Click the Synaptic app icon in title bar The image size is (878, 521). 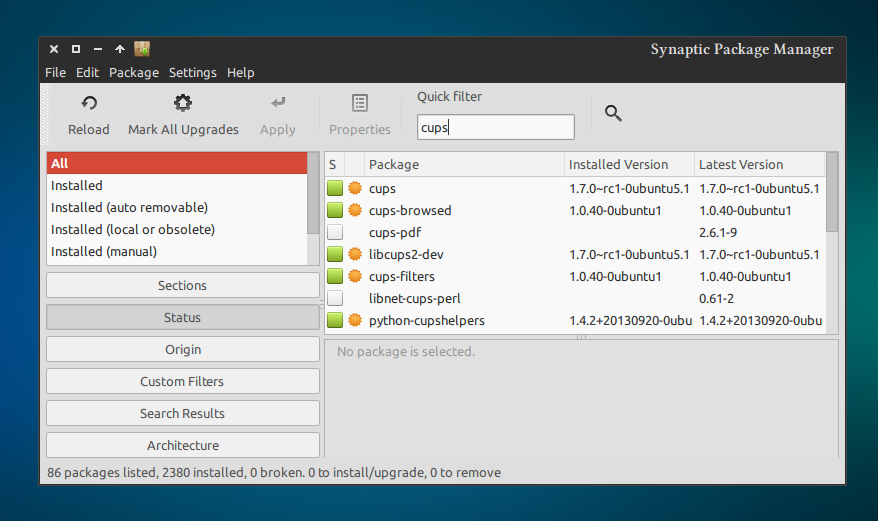pos(142,49)
